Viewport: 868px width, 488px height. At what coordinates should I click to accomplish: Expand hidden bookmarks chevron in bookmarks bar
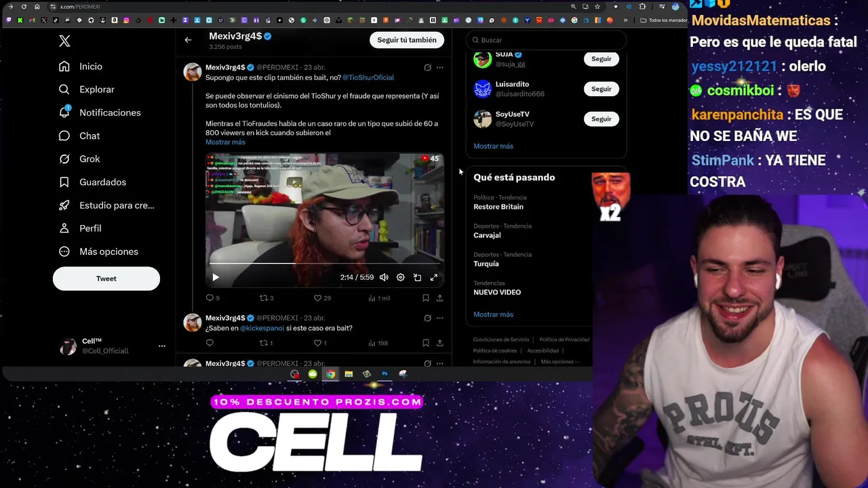click(625, 20)
